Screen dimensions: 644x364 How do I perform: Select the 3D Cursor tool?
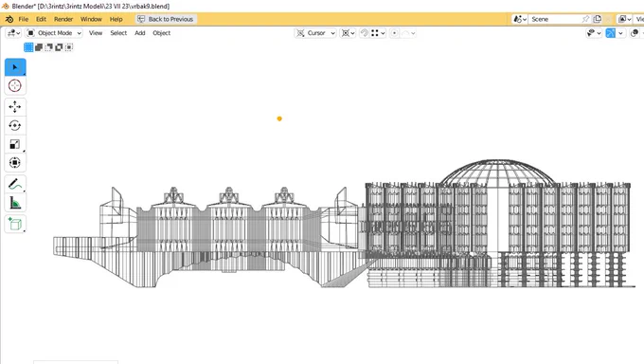pos(15,85)
